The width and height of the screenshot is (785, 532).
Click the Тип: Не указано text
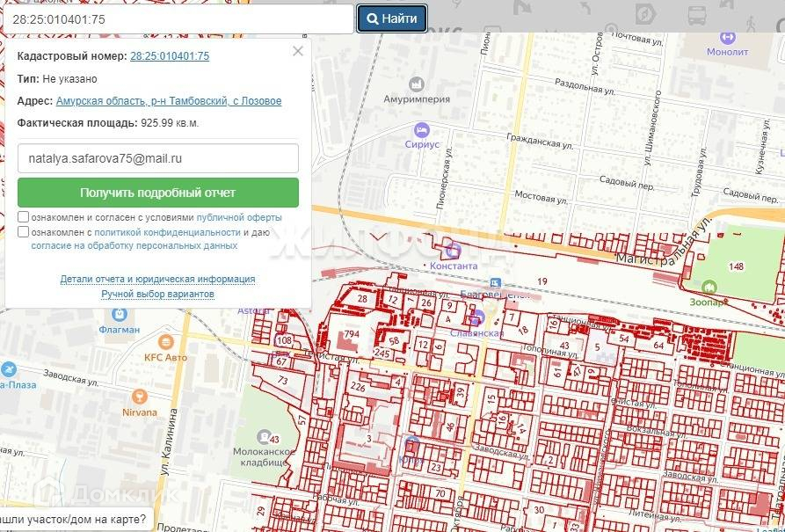coord(57,79)
